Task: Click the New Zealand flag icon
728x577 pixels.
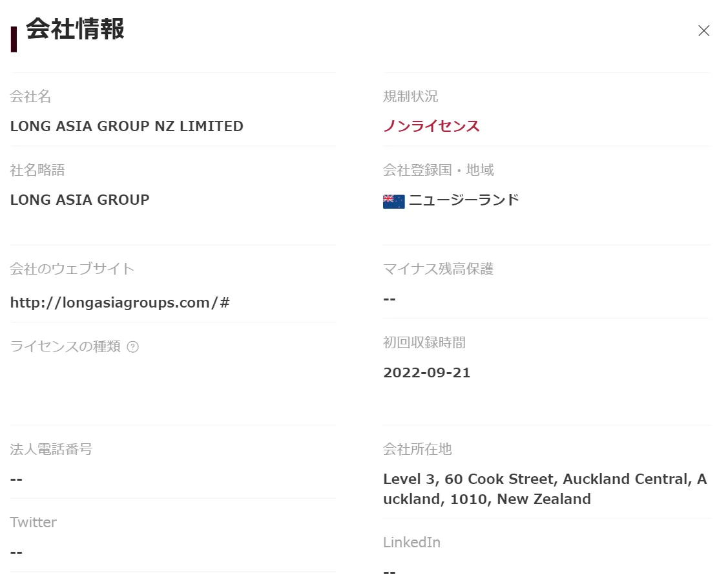Action: coord(394,201)
